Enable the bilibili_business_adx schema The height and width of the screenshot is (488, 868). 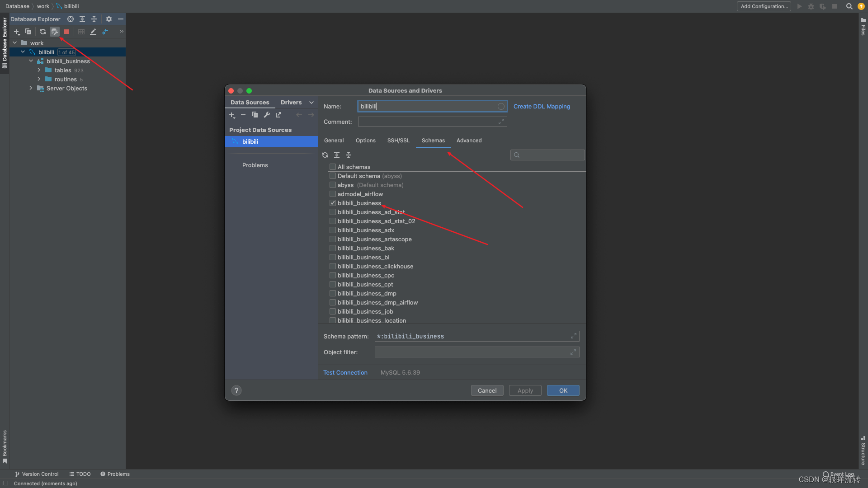333,230
